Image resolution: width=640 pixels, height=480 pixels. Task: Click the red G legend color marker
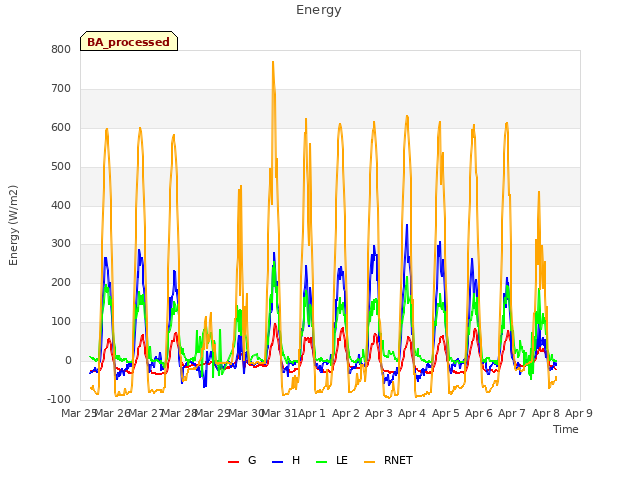[233, 462]
